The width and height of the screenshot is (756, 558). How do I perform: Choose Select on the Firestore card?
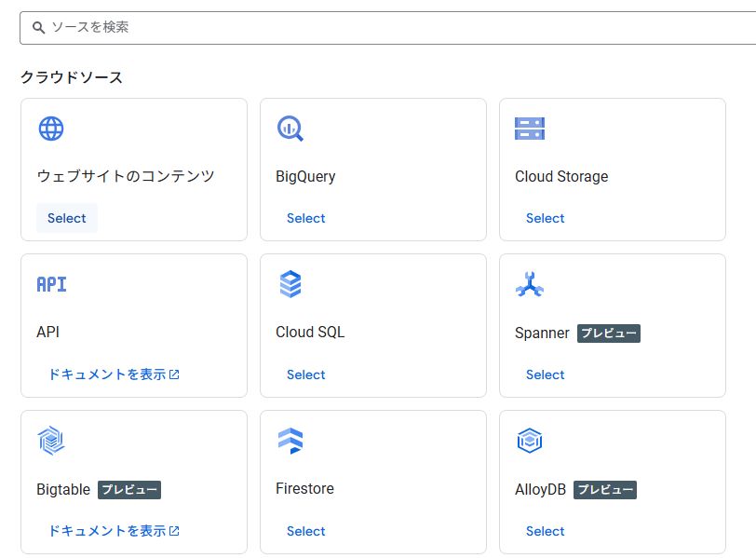pyautogui.click(x=306, y=531)
